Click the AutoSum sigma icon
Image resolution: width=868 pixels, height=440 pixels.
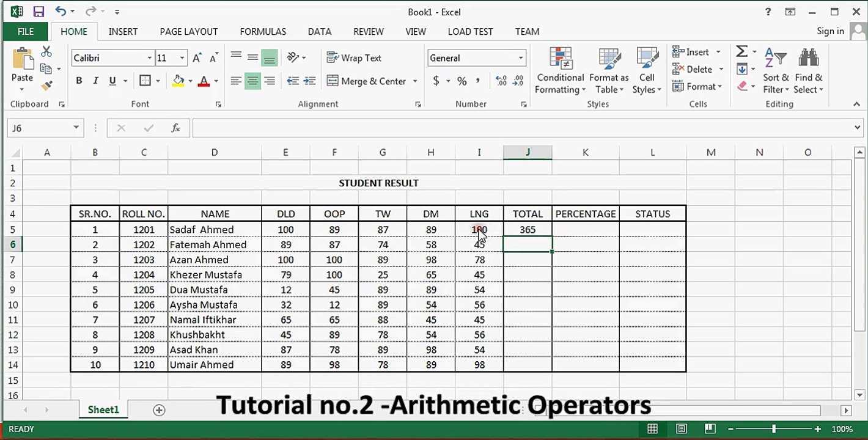coord(741,51)
